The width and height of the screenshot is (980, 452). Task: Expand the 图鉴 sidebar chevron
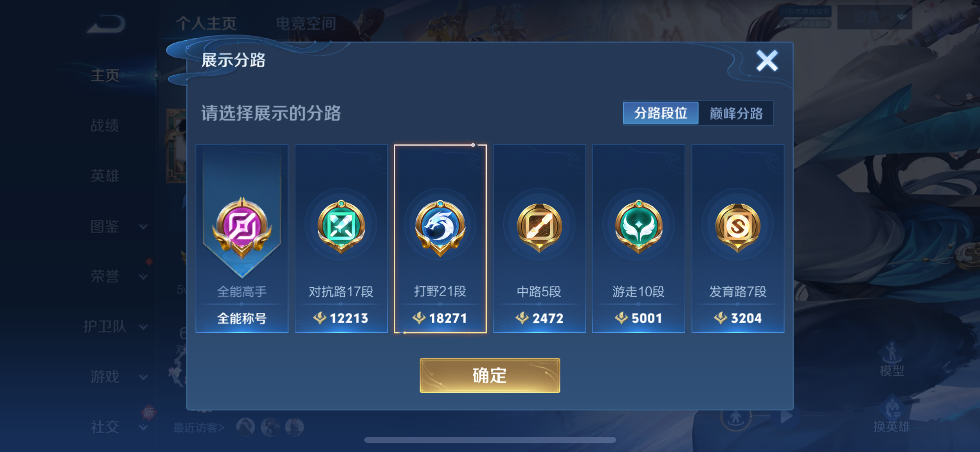click(x=143, y=226)
